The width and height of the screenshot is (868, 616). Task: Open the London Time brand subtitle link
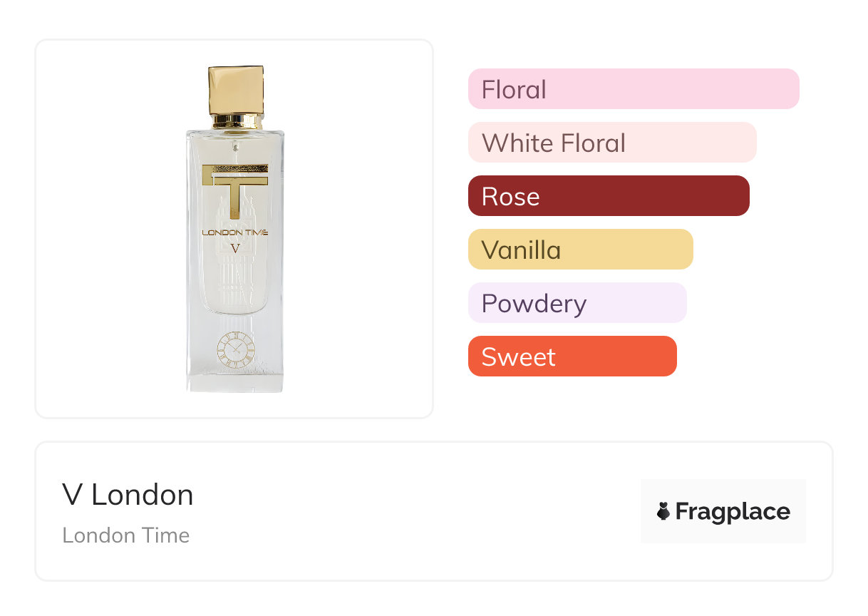tap(125, 535)
